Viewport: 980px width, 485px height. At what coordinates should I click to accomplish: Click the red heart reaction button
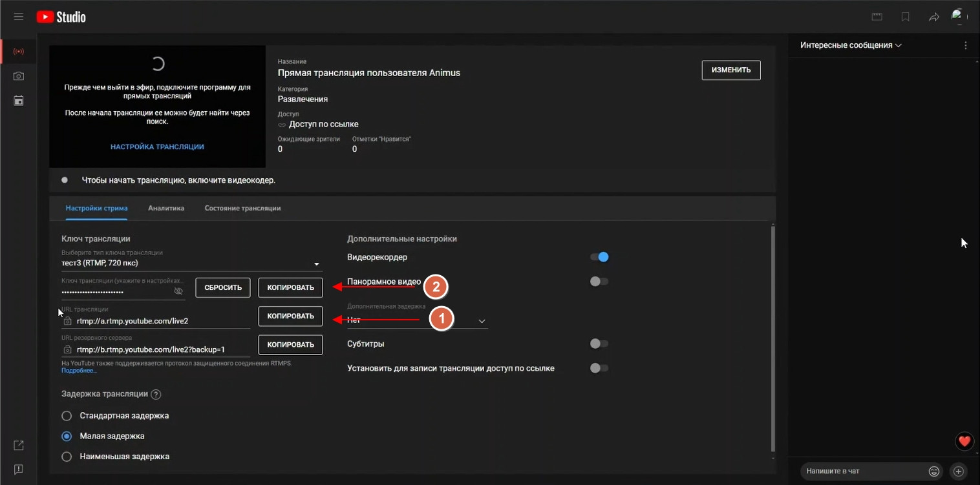coord(964,442)
